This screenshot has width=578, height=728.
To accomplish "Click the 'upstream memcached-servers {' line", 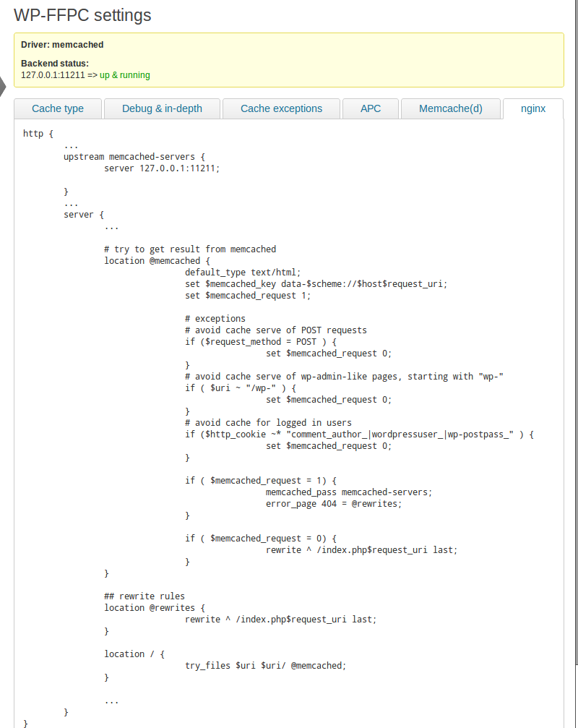I will [134, 157].
